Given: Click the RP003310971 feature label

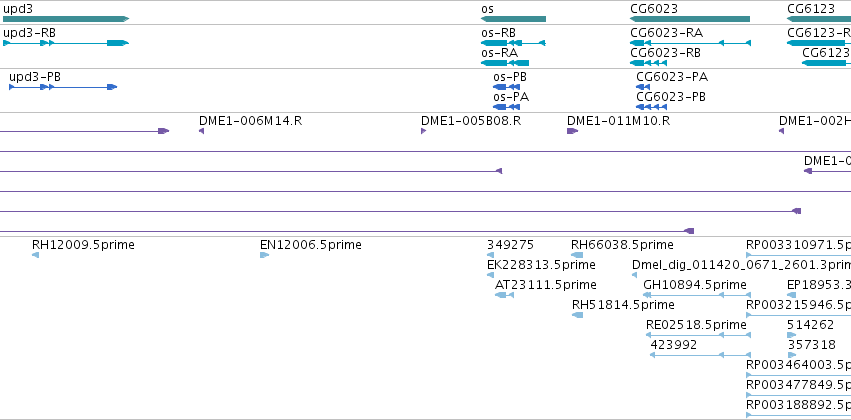Looking at the screenshot, I should tap(798, 245).
